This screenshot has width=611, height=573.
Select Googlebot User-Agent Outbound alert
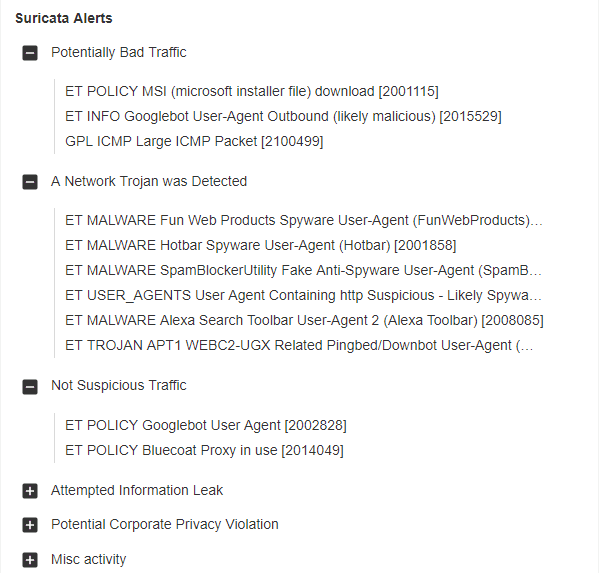(283, 116)
